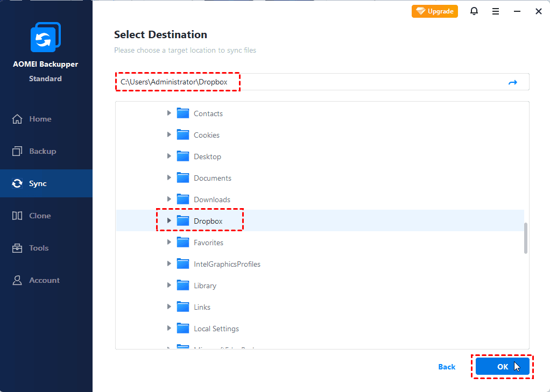The width and height of the screenshot is (550, 392).
Task: Open the Clone section
Action: click(40, 216)
